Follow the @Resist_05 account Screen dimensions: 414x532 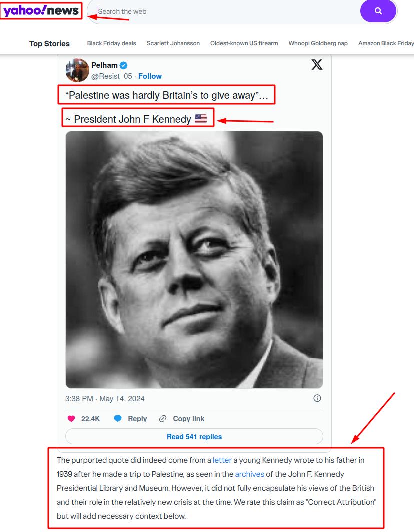point(150,76)
